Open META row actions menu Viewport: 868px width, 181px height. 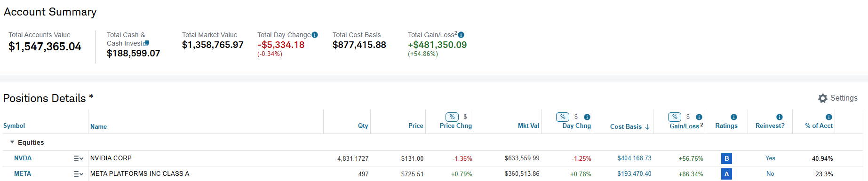tap(78, 174)
